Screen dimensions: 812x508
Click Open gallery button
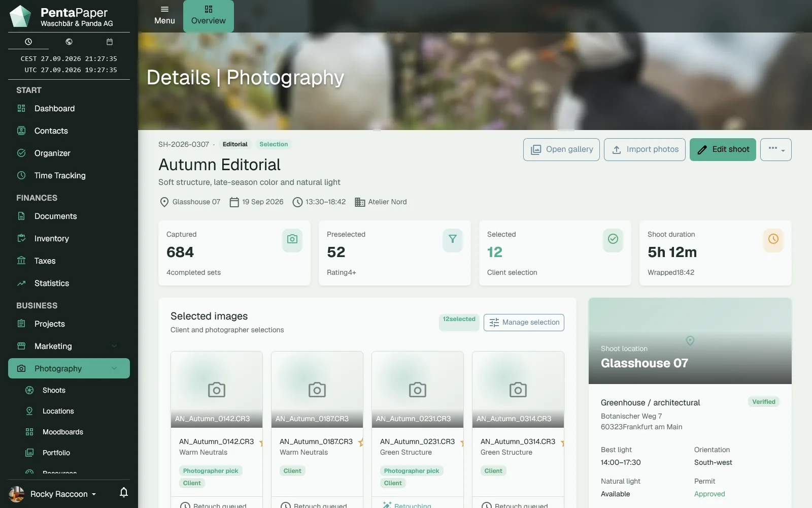[561, 149]
